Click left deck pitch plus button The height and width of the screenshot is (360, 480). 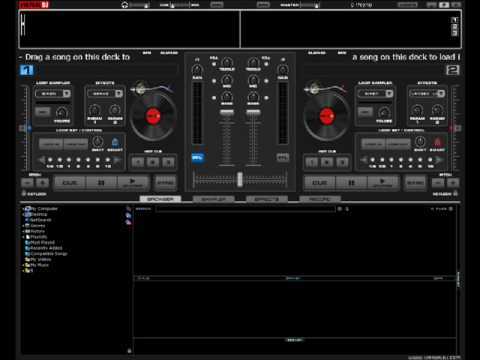click(x=42, y=183)
